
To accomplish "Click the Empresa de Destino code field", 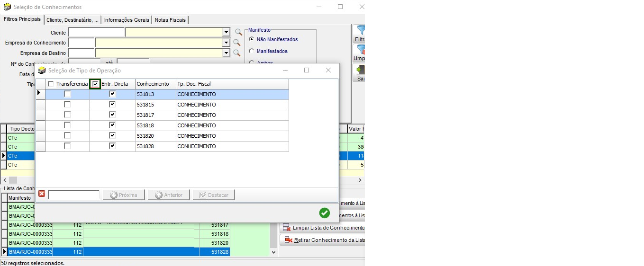I will pos(82,53).
